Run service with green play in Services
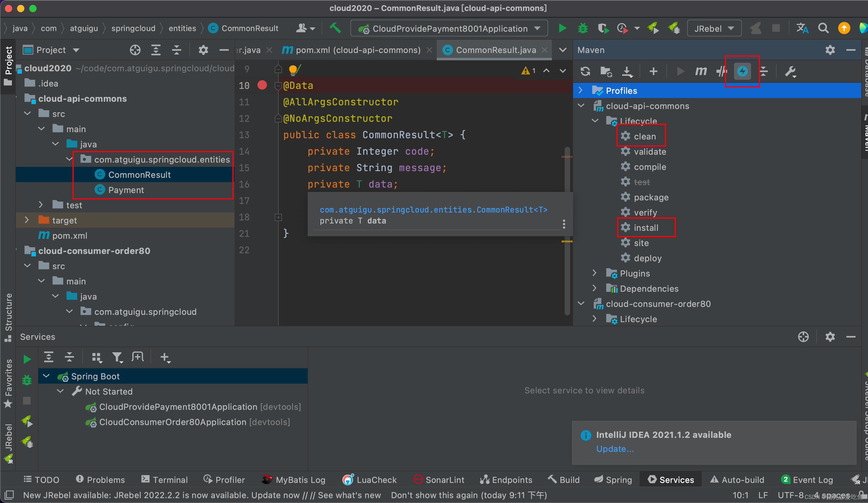Image resolution: width=868 pixels, height=503 pixels. [x=27, y=359]
